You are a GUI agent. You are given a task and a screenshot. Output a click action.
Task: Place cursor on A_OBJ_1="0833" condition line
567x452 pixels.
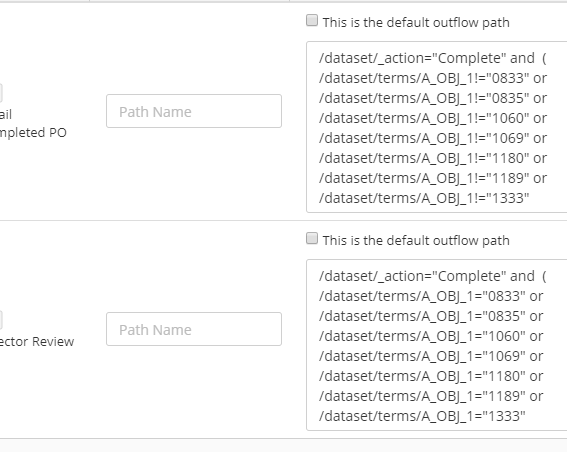point(431,296)
